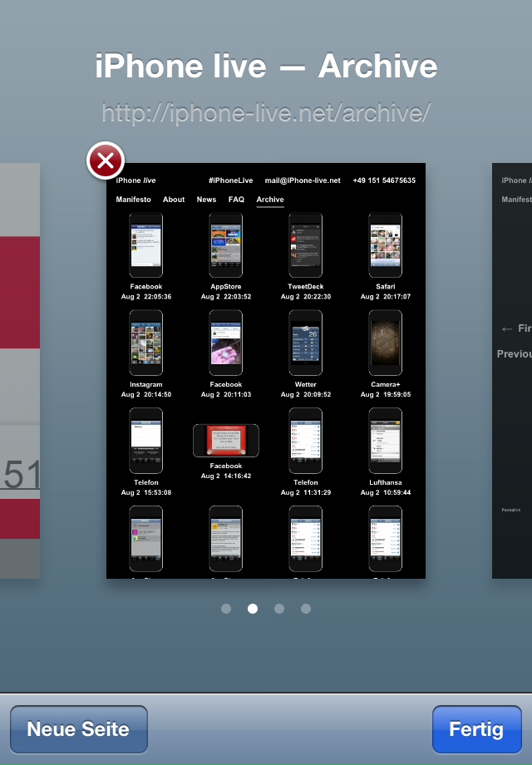Viewport: 532px width, 765px height.
Task: Open the Camera+ screenshot thumbnail
Action: [x=385, y=343]
